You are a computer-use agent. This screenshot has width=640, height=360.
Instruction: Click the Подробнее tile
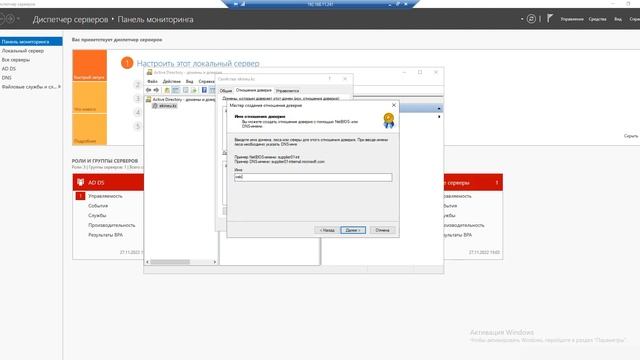pyautogui.click(x=89, y=129)
